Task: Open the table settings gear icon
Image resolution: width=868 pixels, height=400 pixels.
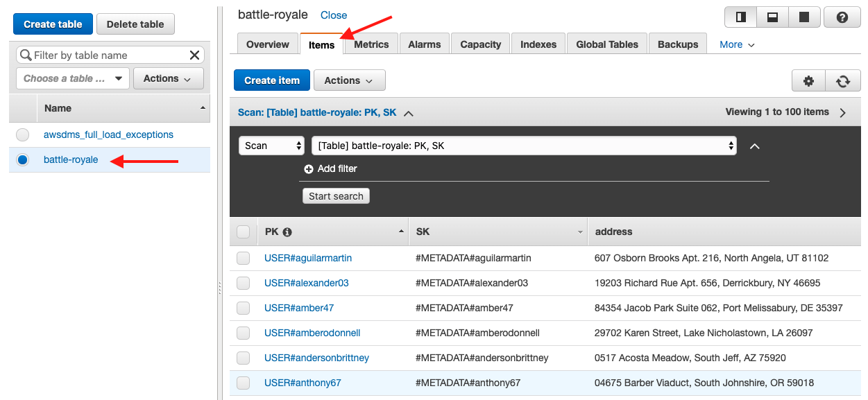Action: (808, 81)
